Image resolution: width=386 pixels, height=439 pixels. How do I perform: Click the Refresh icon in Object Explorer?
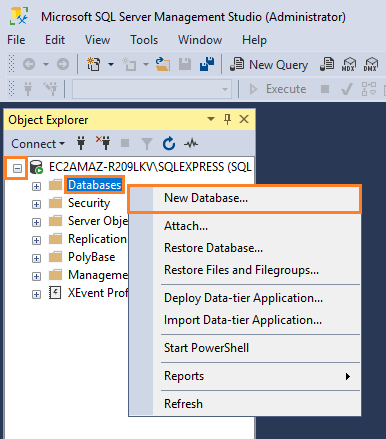169,143
